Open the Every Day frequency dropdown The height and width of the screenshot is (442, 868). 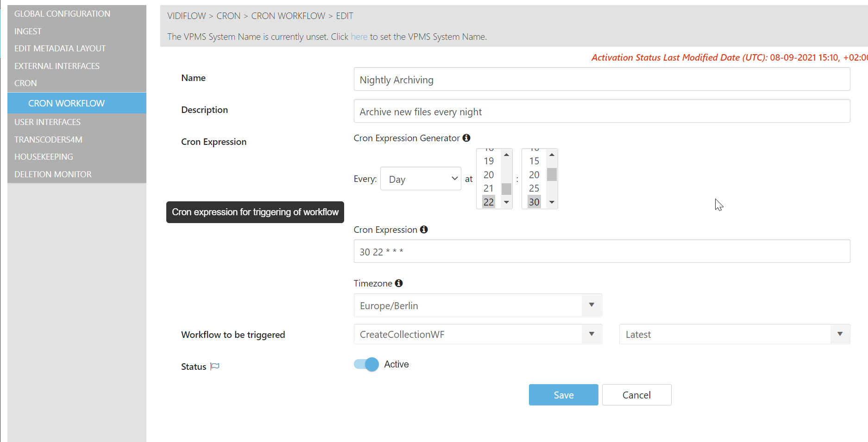421,179
